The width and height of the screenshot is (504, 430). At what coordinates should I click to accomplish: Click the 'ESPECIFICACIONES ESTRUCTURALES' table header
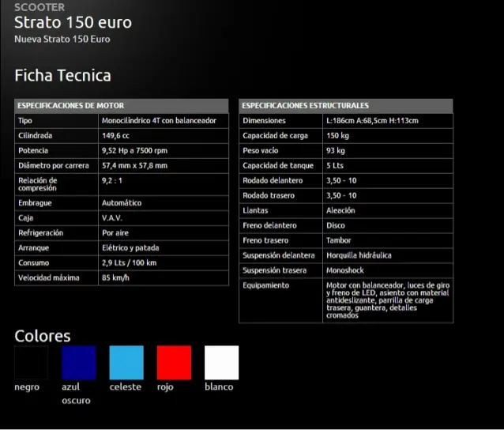346,105
